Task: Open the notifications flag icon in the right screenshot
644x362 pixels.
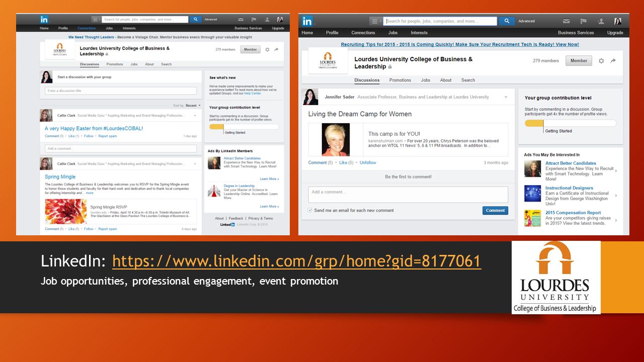Action: (x=584, y=21)
